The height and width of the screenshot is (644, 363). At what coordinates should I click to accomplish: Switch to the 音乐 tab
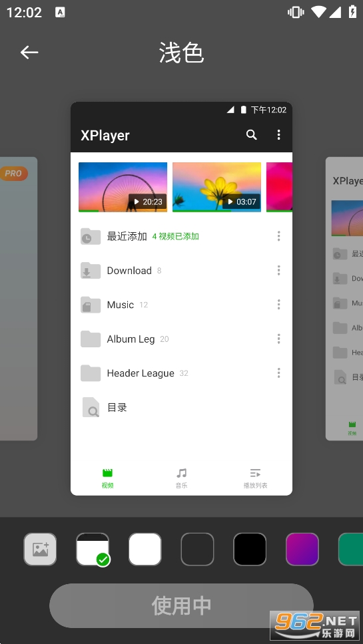tap(181, 478)
